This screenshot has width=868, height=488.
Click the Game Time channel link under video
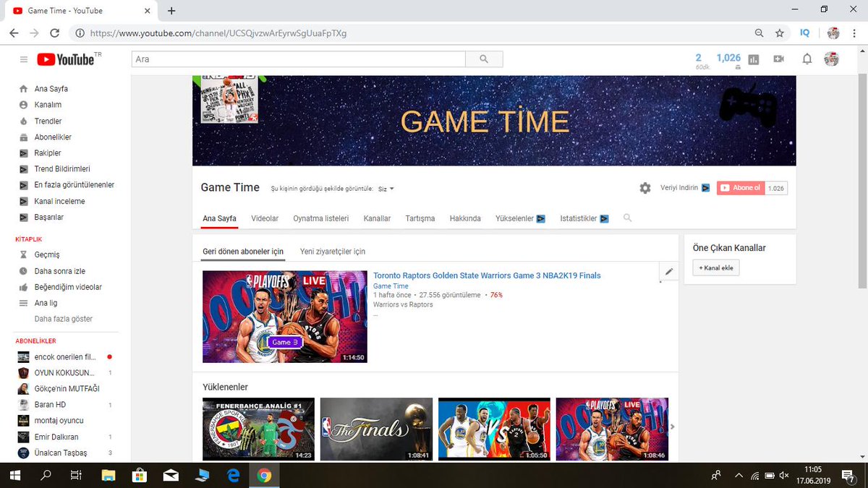coord(391,286)
